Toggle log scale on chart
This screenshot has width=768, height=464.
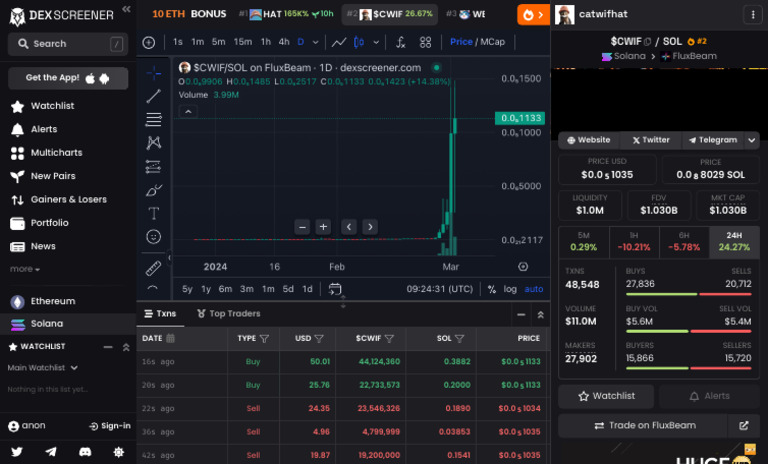510,289
